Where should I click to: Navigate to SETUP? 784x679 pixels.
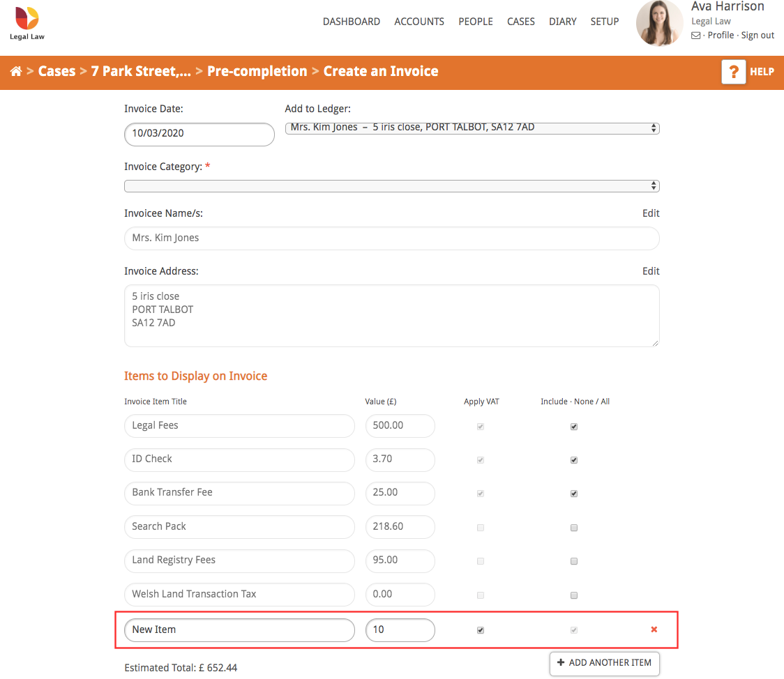[604, 22]
